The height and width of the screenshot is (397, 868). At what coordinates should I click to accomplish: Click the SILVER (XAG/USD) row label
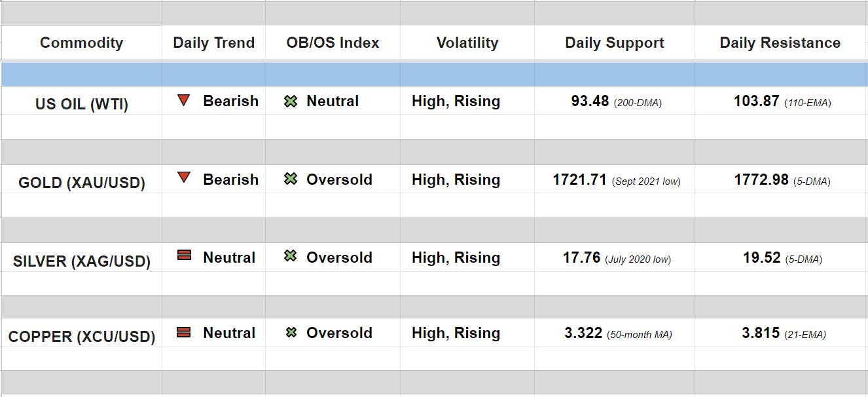[x=82, y=261]
